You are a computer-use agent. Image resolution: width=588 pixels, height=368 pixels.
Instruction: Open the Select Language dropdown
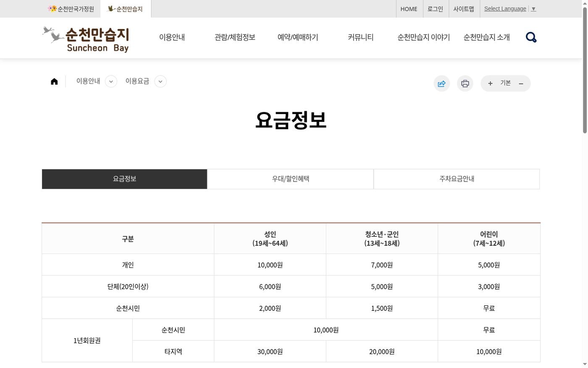coord(510,9)
